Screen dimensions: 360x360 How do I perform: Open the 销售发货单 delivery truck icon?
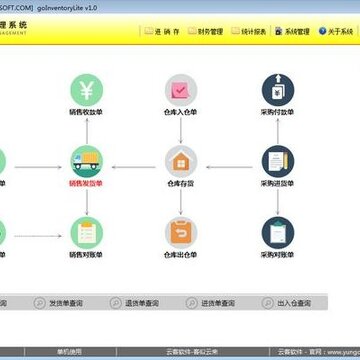(87, 161)
